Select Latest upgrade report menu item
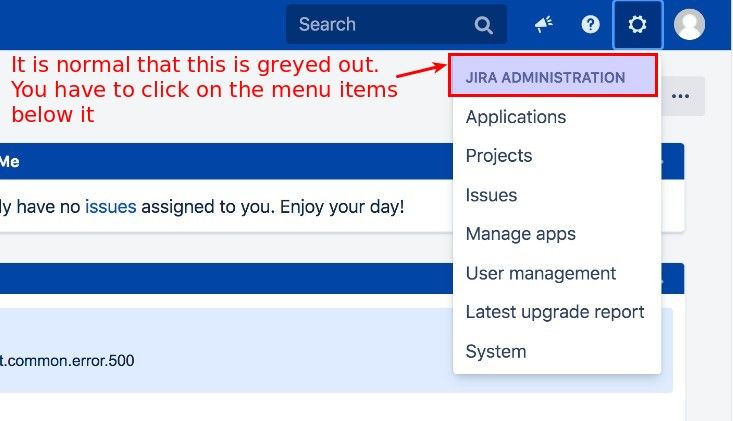Viewport: 733px width, 421px height. tap(557, 312)
